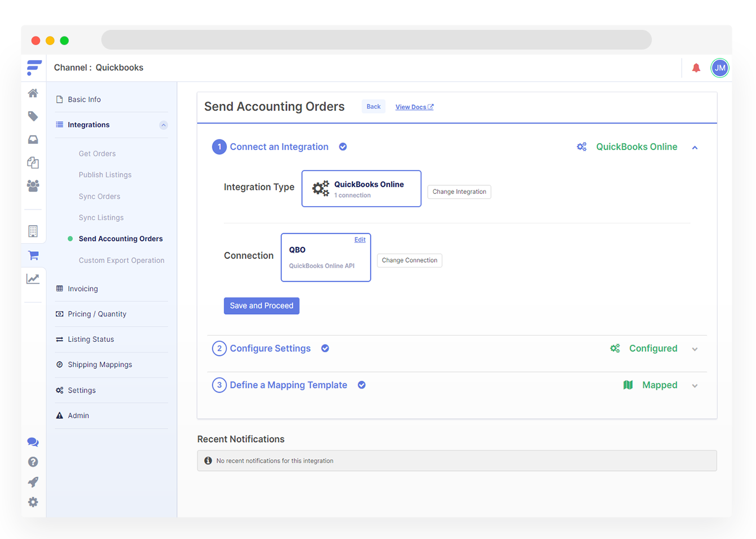Open the users group icon in sidebar

(33, 186)
